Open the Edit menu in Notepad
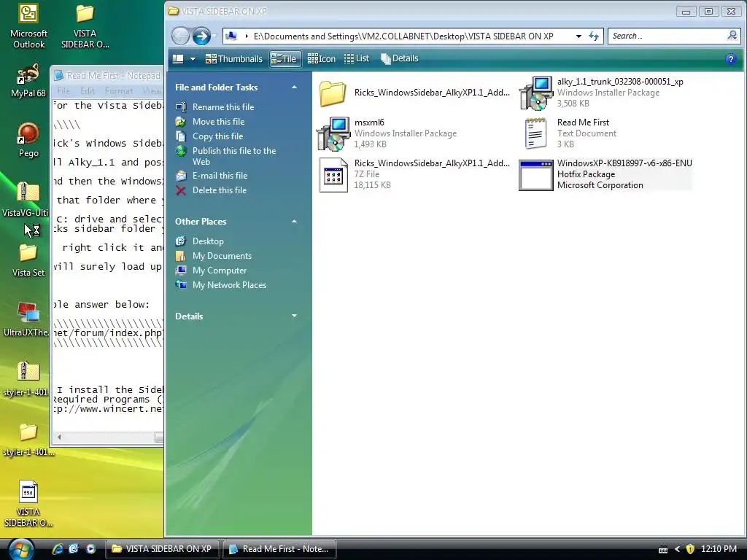747x560 pixels. click(x=88, y=90)
